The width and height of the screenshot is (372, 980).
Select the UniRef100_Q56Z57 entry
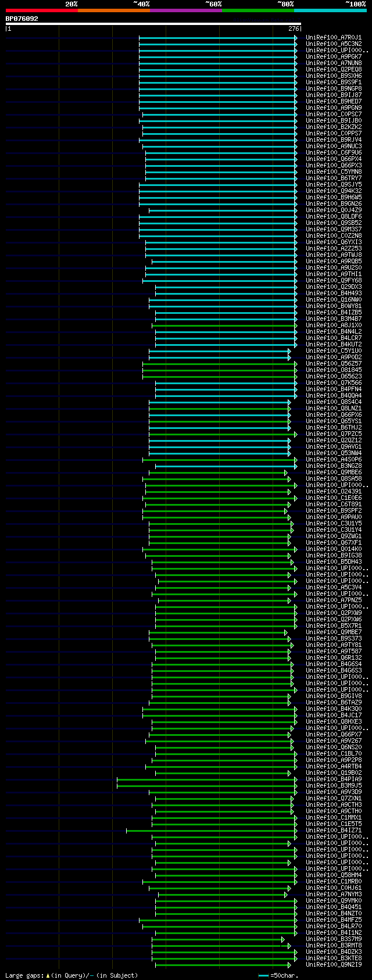[334, 364]
